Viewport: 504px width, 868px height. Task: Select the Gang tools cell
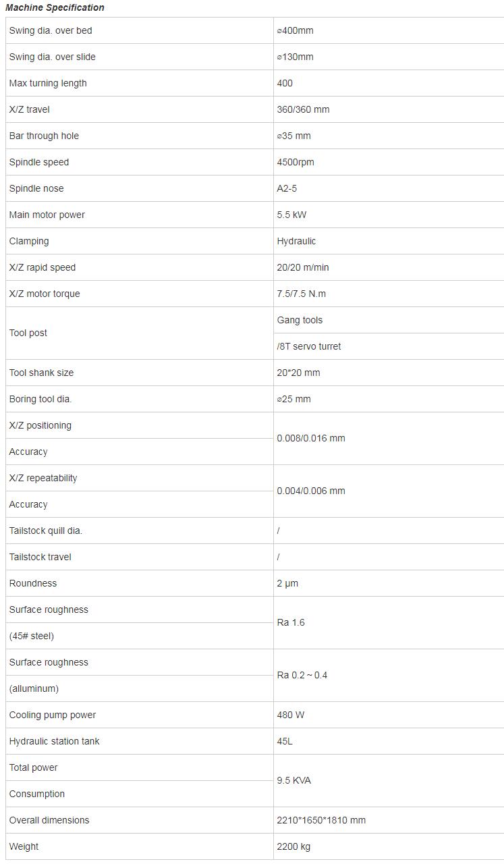click(x=388, y=320)
